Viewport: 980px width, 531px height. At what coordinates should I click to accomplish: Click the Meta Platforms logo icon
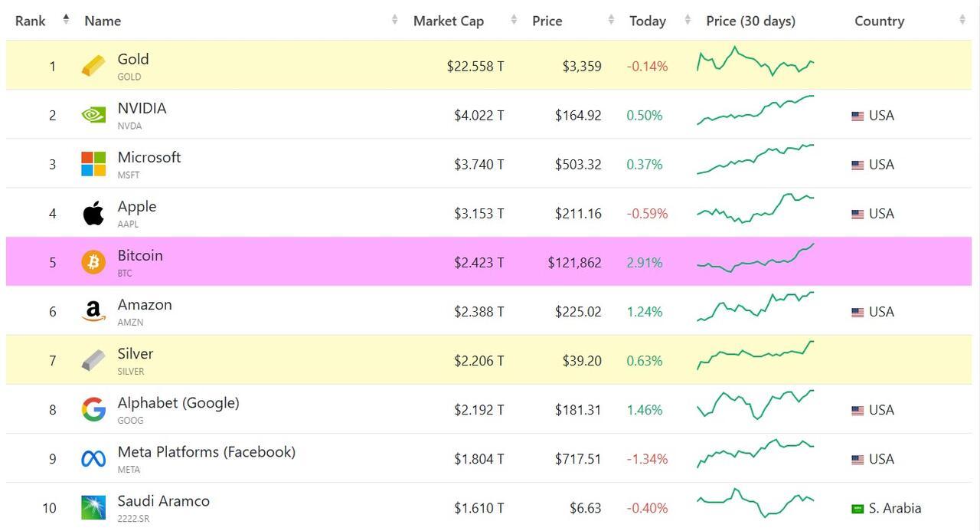pyautogui.click(x=93, y=459)
